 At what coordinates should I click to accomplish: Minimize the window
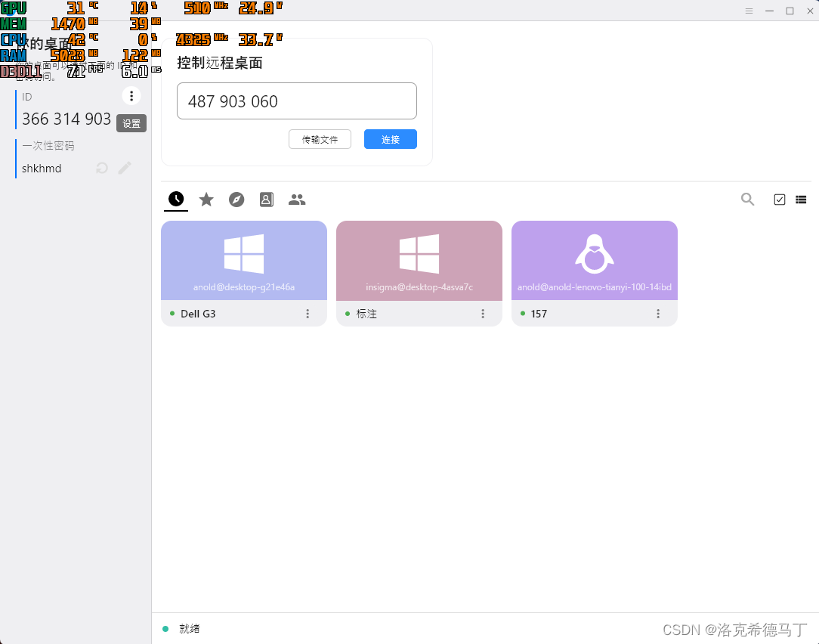(769, 11)
